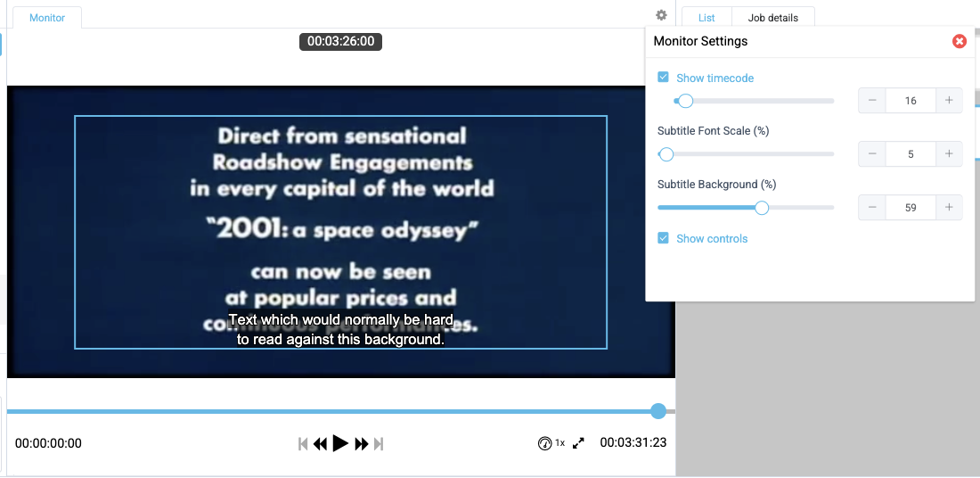The image size is (980, 478).
Task: Increase Subtitle Background percentage
Action: [949, 208]
